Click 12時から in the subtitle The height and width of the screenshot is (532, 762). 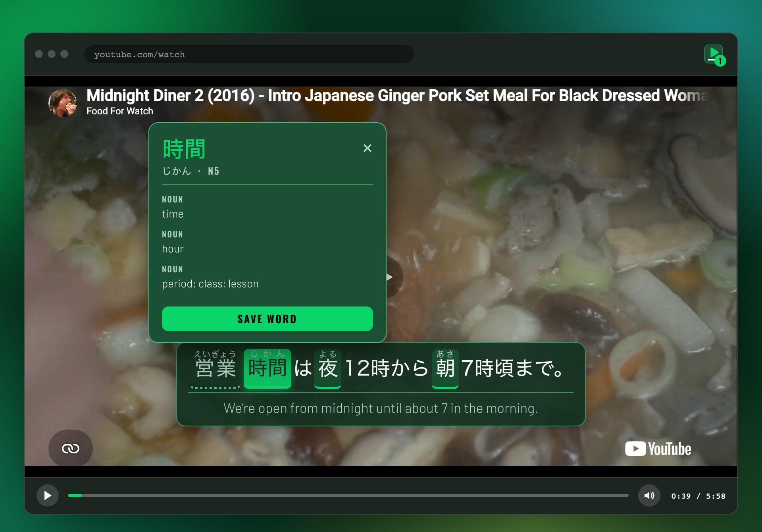(x=386, y=368)
